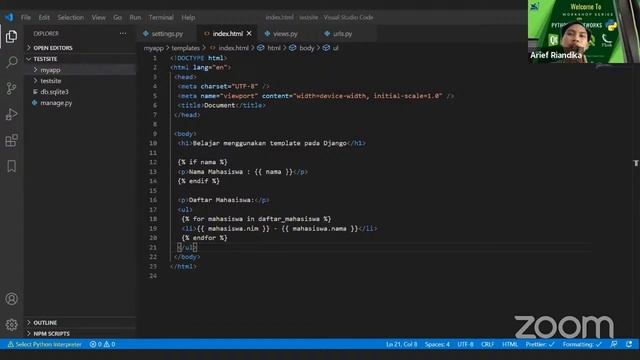Click the 'Daftar Mahasiswa:' text line
640x360 pixels.
(224, 200)
